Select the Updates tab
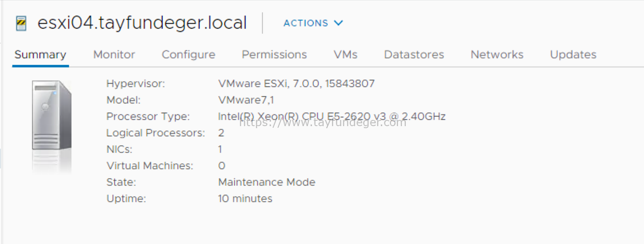The width and height of the screenshot is (644, 244). pyautogui.click(x=573, y=55)
